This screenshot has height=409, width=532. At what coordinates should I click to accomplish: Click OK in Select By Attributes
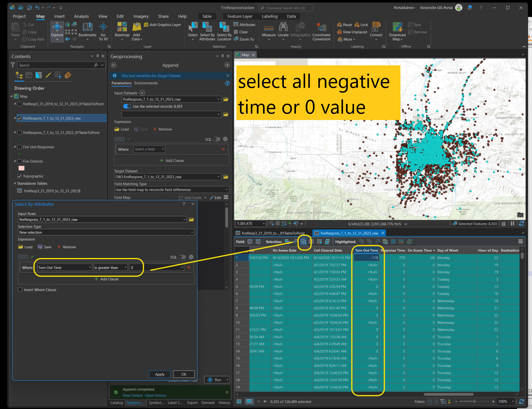(x=184, y=374)
